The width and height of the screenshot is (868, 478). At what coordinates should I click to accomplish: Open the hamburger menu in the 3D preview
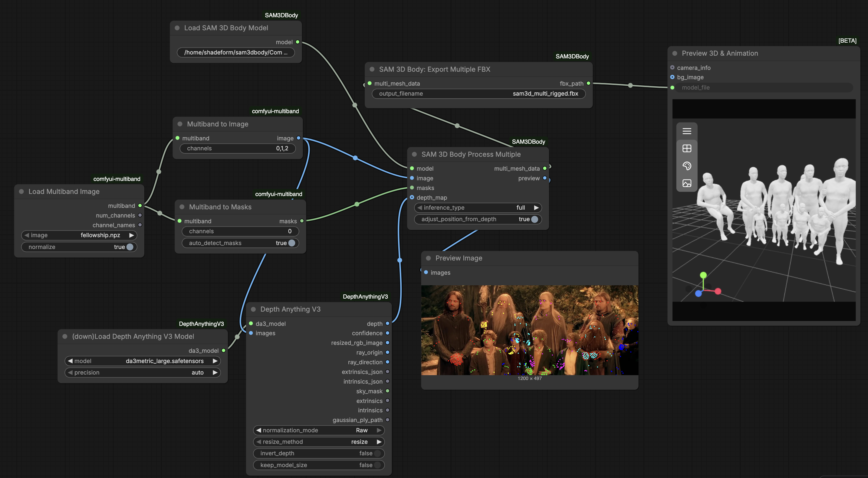coord(687,131)
